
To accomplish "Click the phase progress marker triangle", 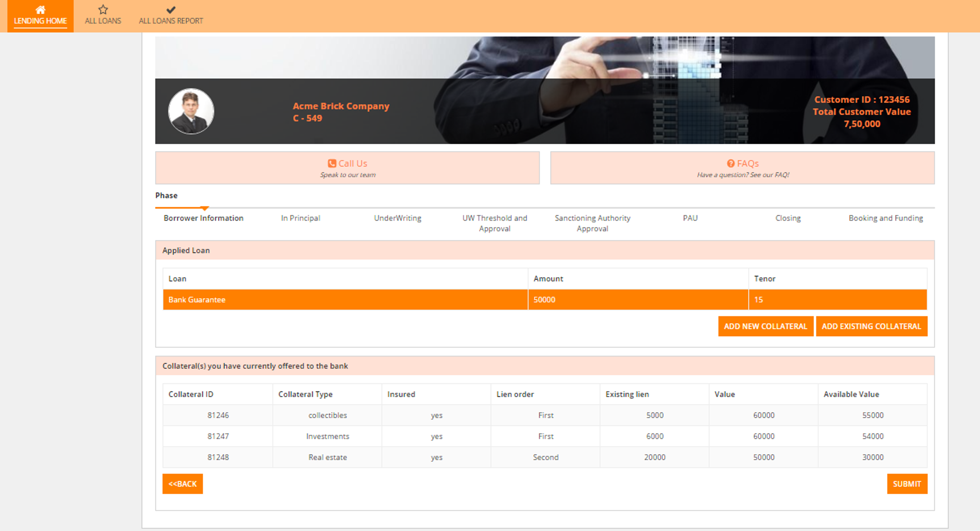I will tap(205, 208).
